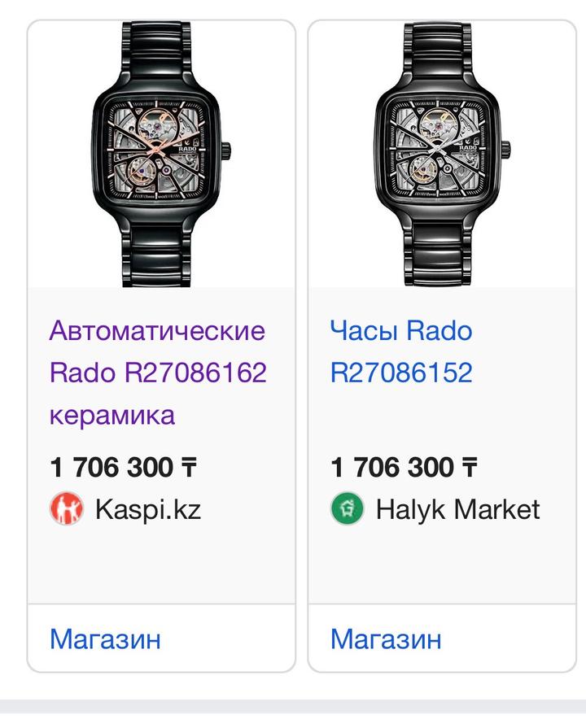The height and width of the screenshot is (728, 586).
Task: Click the word керамика in left title
Action: 112,415
